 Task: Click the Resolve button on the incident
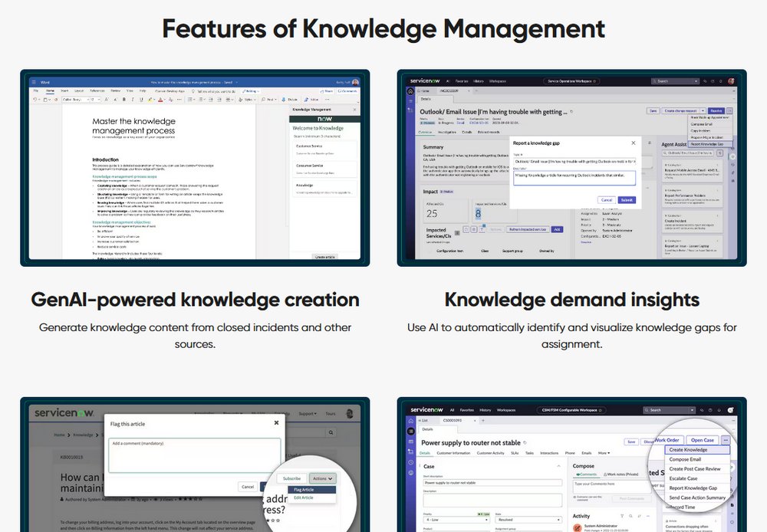716,111
